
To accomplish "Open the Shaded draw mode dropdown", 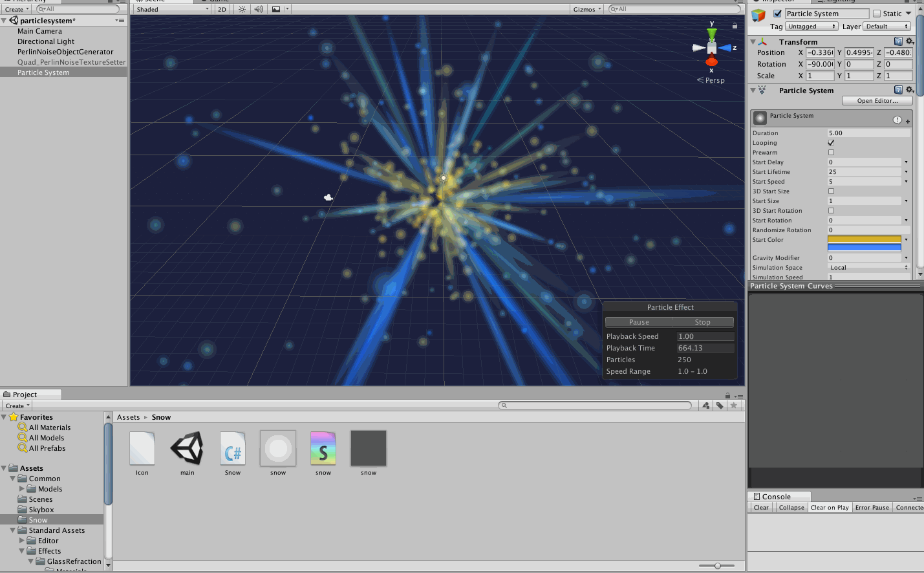I will pyautogui.click(x=172, y=9).
